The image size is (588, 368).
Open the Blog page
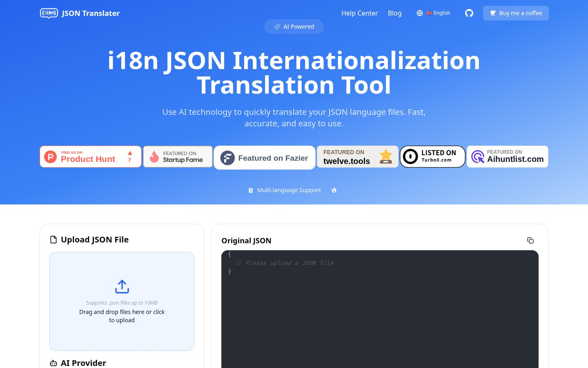(x=394, y=13)
